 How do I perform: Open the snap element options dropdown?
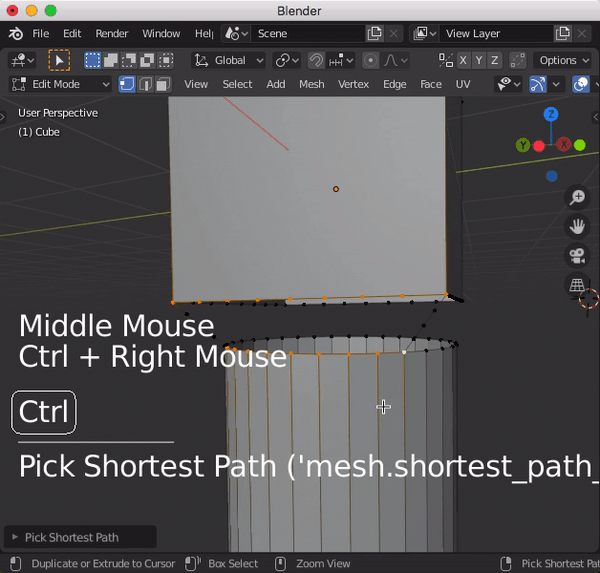(341, 60)
